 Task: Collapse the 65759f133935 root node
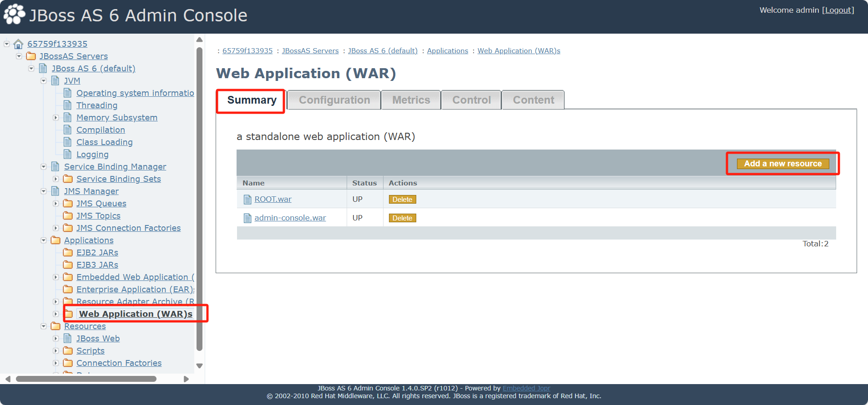point(7,44)
